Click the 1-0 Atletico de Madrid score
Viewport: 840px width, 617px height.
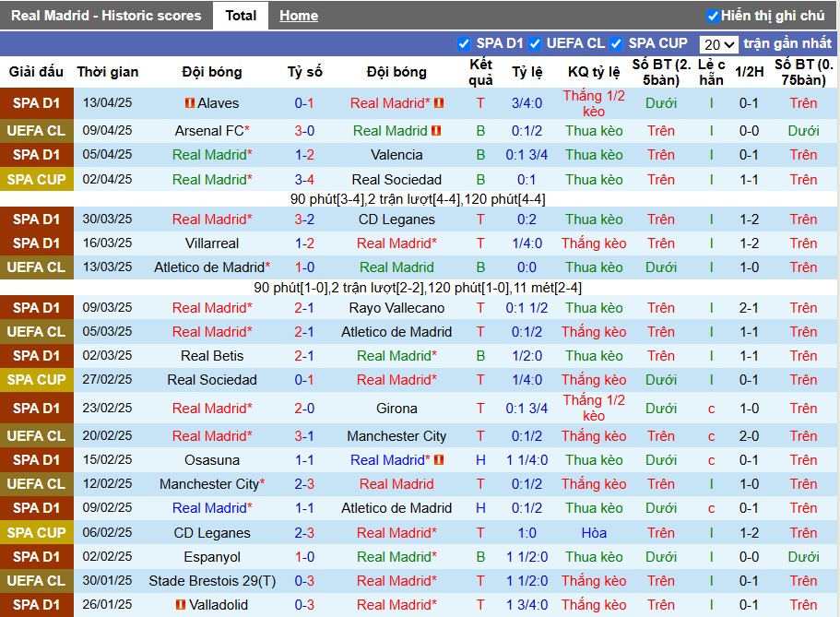point(304,267)
